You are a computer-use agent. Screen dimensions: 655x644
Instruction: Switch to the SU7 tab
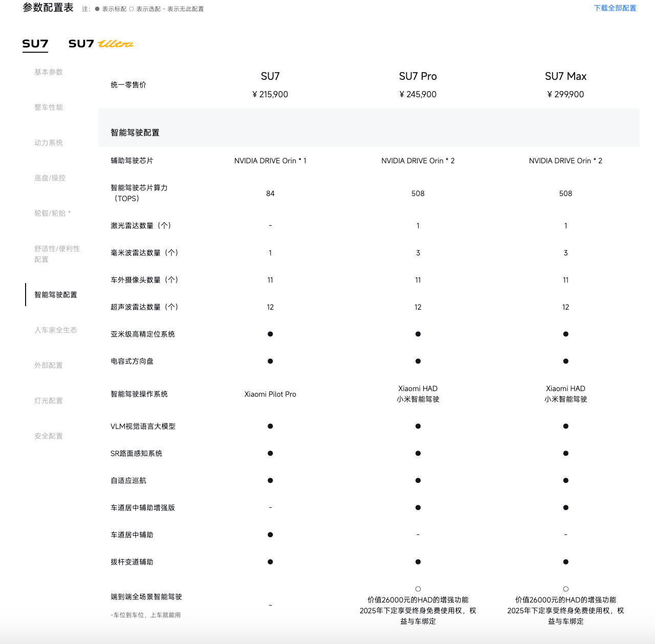[x=34, y=44]
